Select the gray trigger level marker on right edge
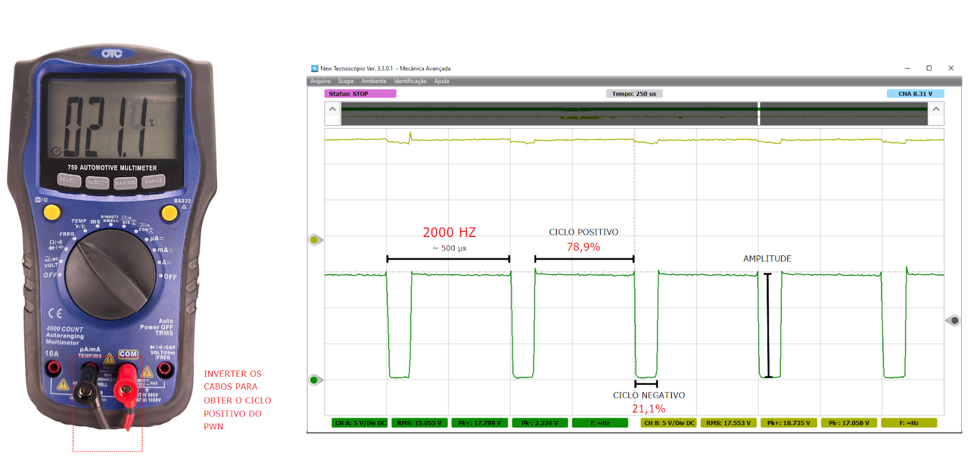The image size is (980, 471). [x=954, y=320]
